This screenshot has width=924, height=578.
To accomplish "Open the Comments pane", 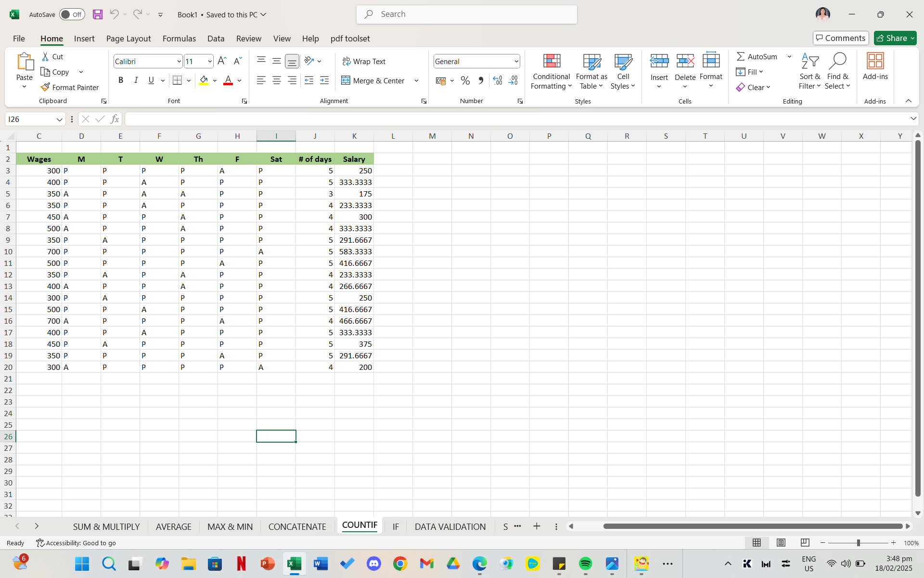I will 841,38.
